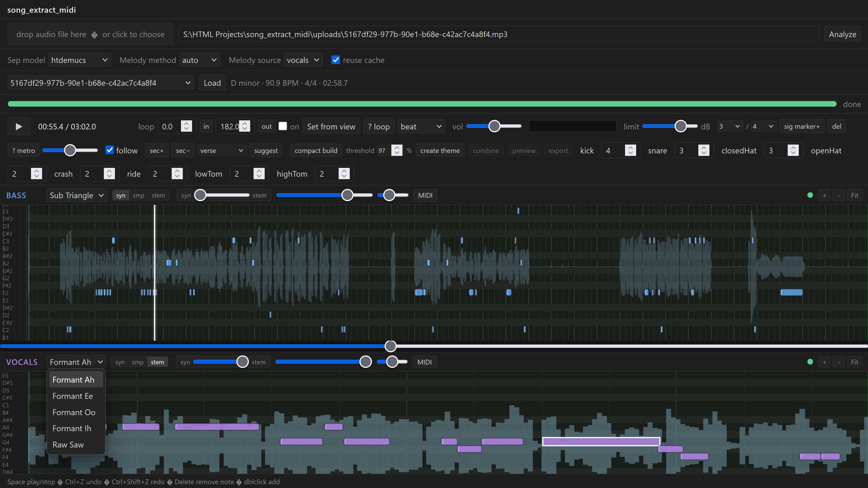The image size is (868, 488).
Task: Click the BASS zoom in plus icon
Action: [824, 195]
